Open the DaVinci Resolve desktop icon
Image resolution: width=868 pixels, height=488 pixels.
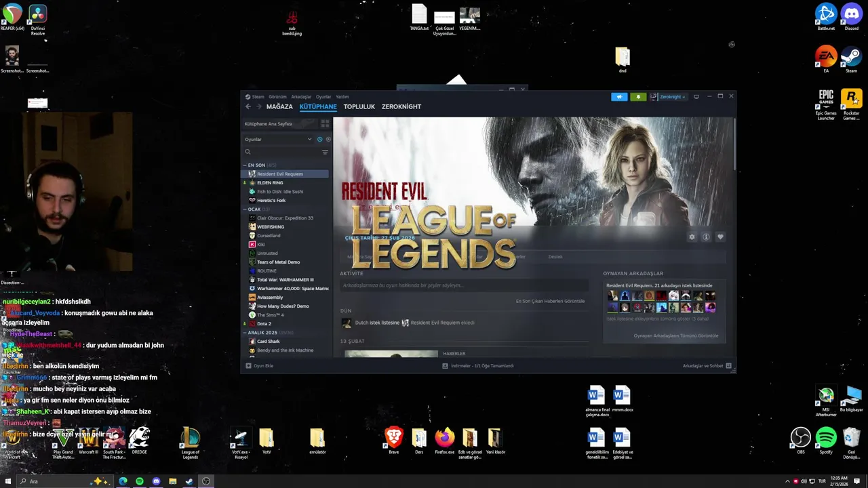(38, 18)
